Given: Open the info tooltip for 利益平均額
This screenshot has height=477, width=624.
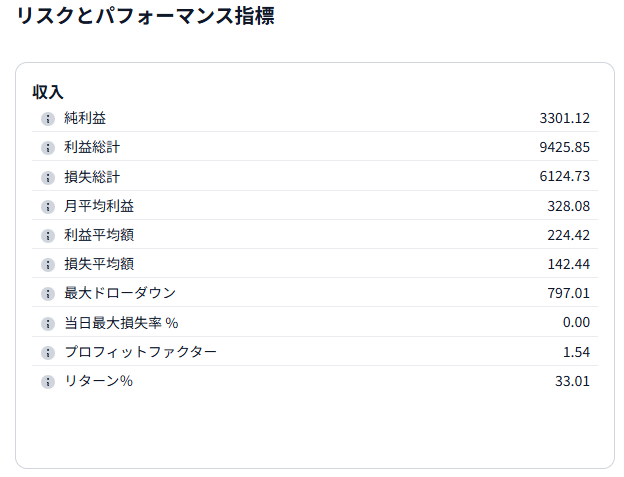Looking at the screenshot, I should pyautogui.click(x=47, y=236).
